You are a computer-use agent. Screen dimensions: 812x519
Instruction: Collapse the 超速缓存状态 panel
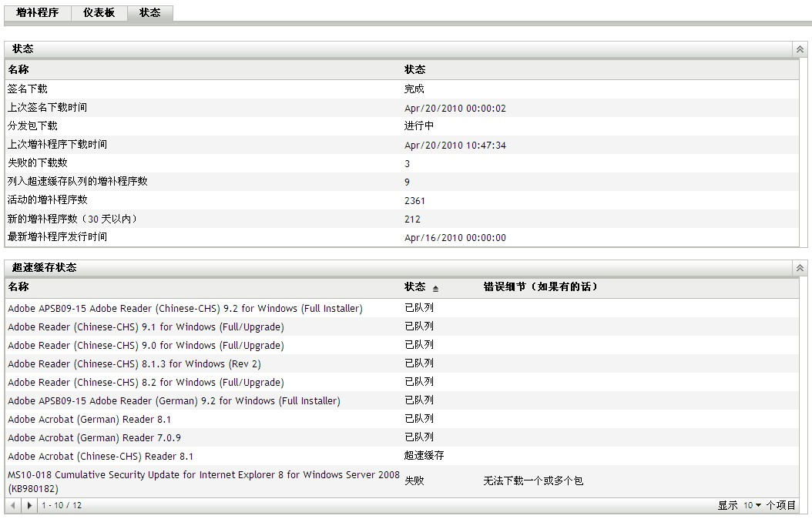[800, 268]
